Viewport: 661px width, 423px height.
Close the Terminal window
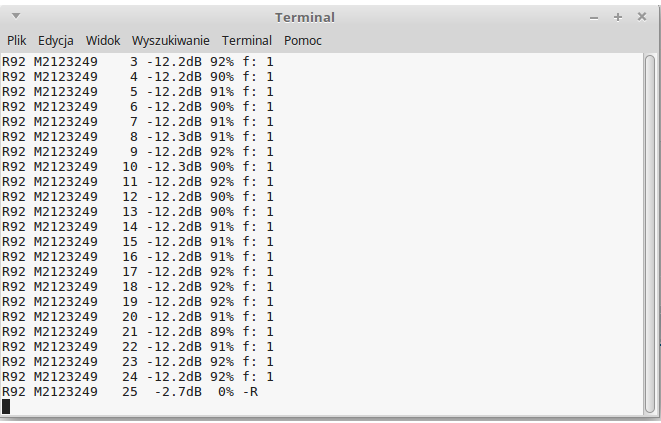(642, 17)
